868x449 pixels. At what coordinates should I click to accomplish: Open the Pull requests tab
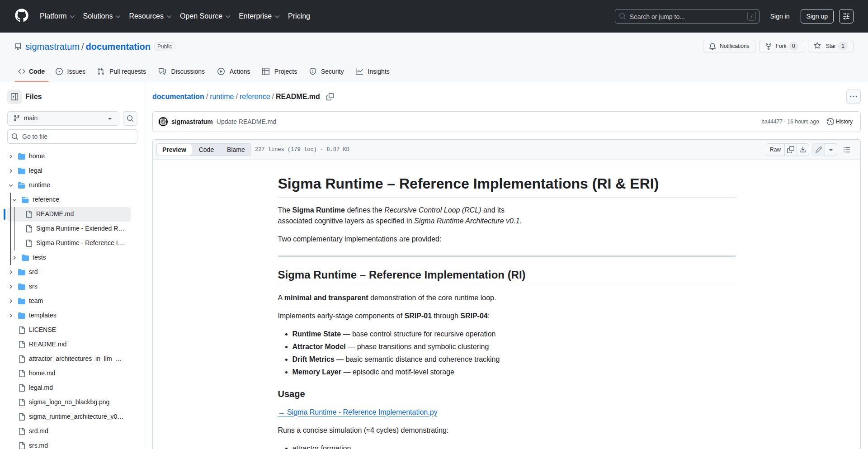pos(122,71)
